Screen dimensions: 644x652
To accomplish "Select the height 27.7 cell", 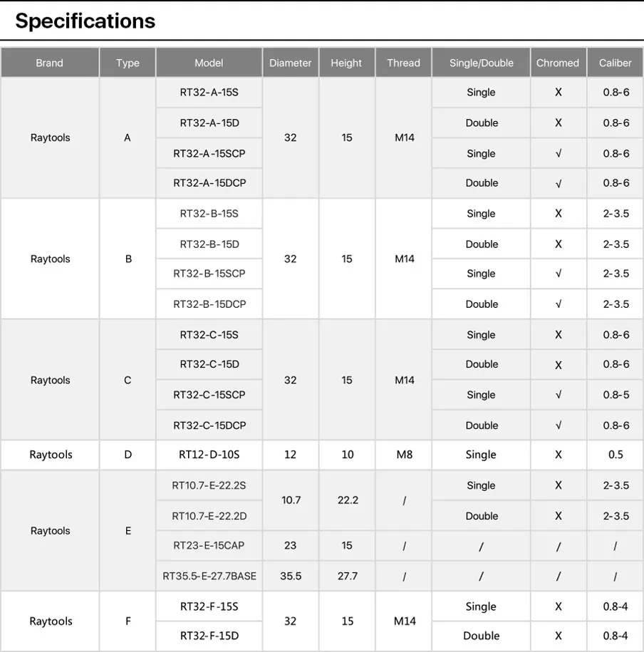I will (x=347, y=576).
